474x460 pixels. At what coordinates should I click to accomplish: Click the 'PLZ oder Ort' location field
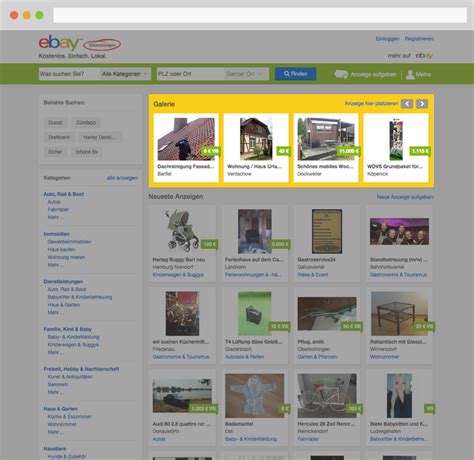click(x=191, y=74)
